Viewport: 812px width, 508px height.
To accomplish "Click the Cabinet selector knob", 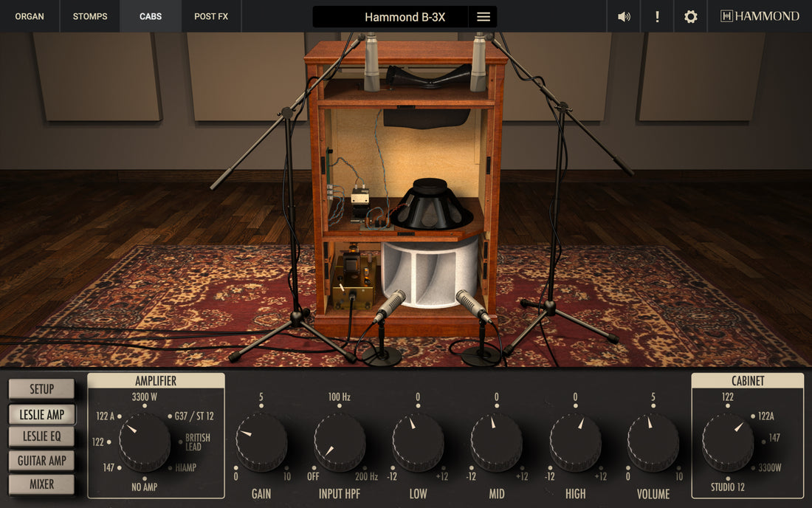I will click(728, 442).
